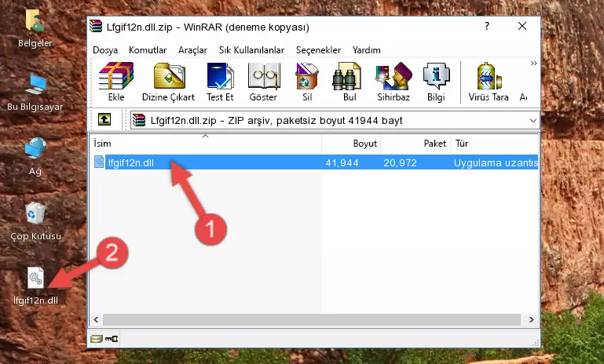This screenshot has width=604, height=364.
Task: Open the Komutlar menu
Action: [148, 50]
